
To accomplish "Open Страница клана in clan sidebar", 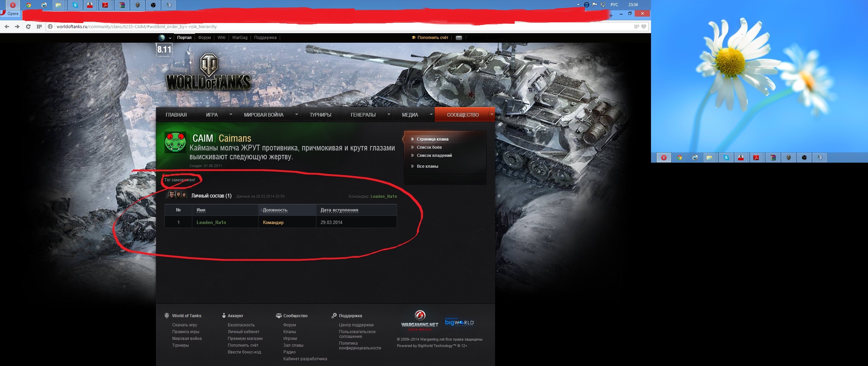I will [x=433, y=139].
